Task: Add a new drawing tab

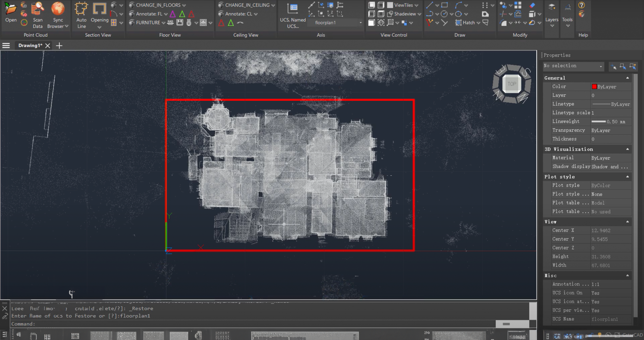Action: [x=59, y=45]
